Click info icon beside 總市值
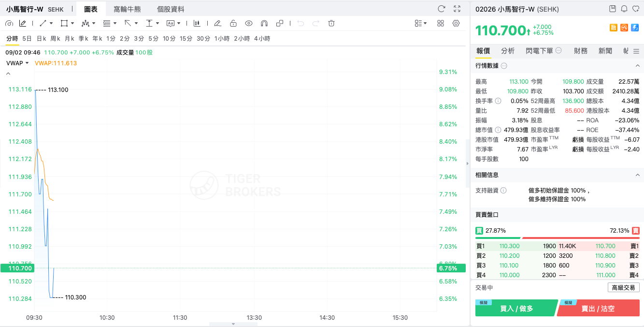Image resolution: width=644 pixels, height=327 pixels. [x=498, y=130]
